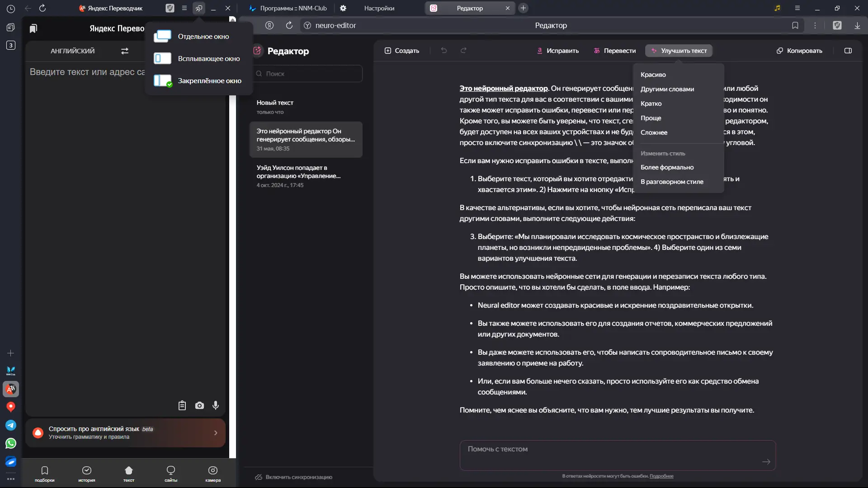
Task: Choose "Другими словами" from the menu
Action: [667, 89]
